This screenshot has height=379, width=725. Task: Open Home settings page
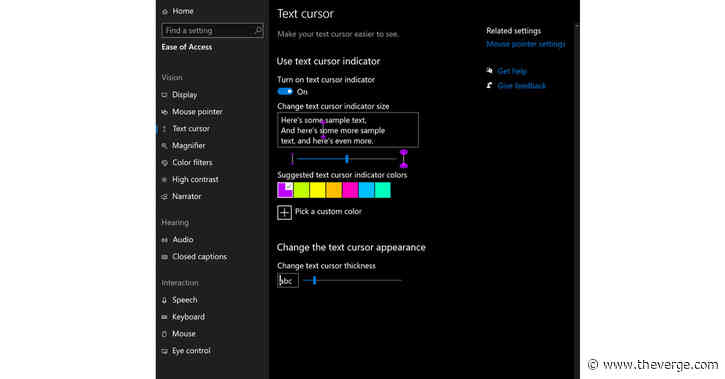pos(183,11)
